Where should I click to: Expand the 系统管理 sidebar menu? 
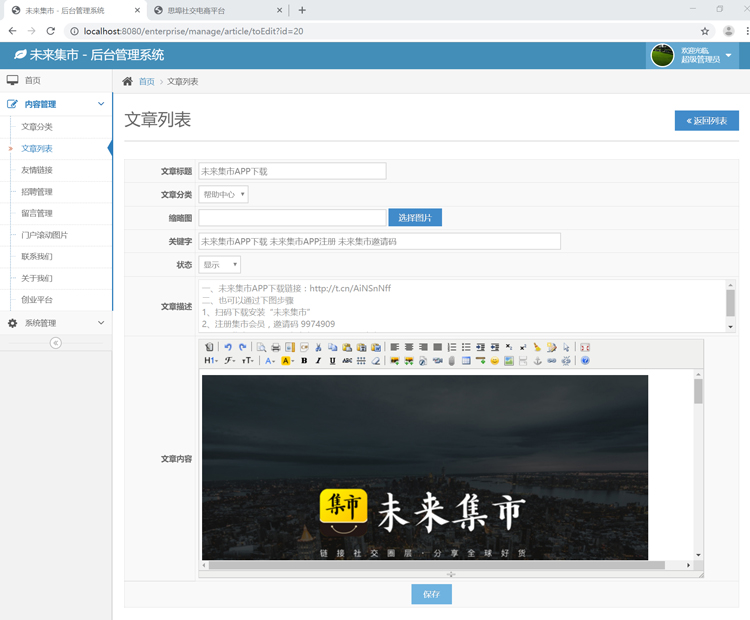pyautogui.click(x=56, y=323)
